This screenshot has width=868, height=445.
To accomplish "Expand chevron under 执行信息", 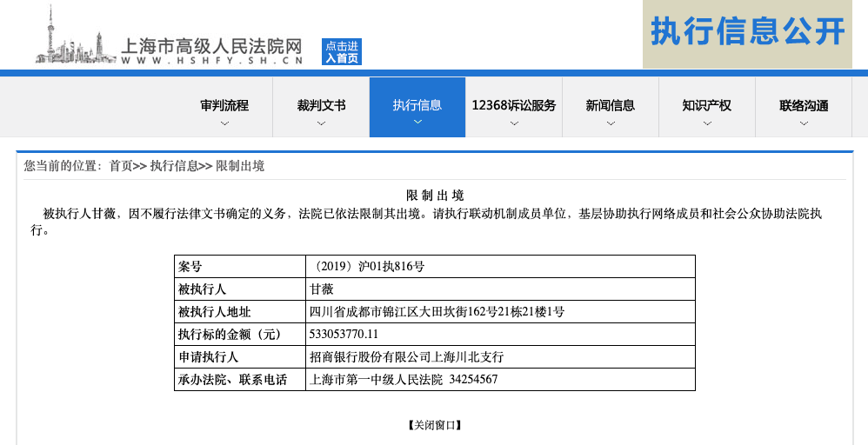I will tap(417, 122).
